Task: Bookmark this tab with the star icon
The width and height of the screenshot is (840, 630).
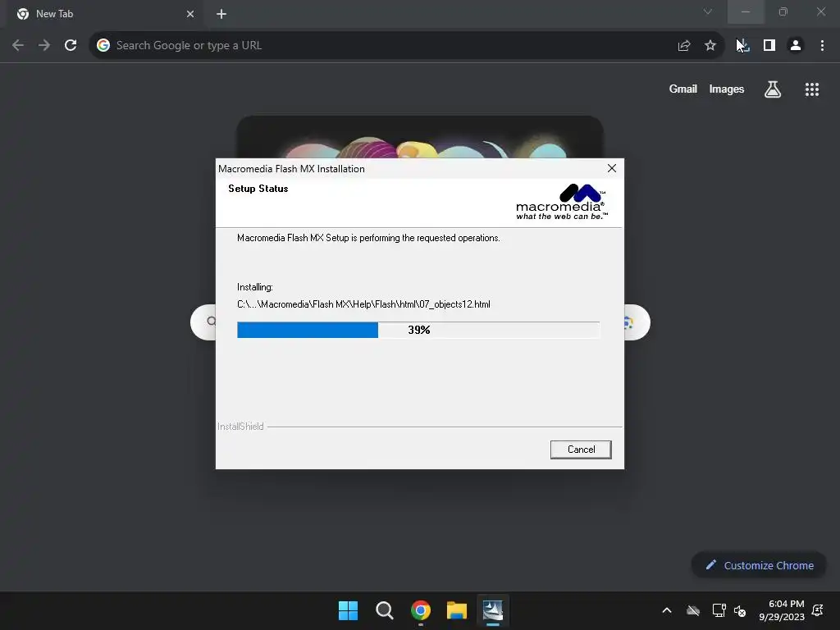Action: pyautogui.click(x=710, y=46)
